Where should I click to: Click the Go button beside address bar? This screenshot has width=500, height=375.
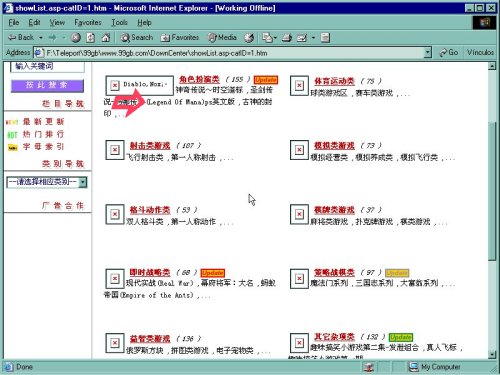point(449,52)
